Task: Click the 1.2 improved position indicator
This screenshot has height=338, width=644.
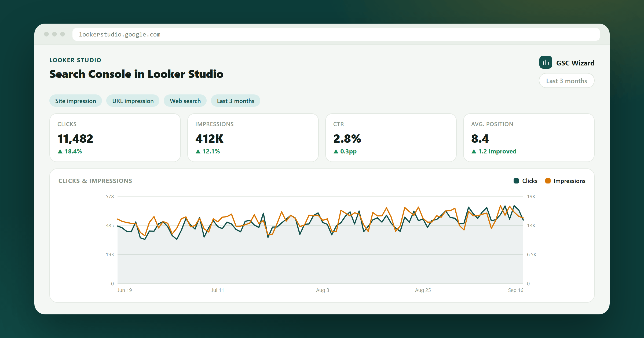Action: pos(494,151)
